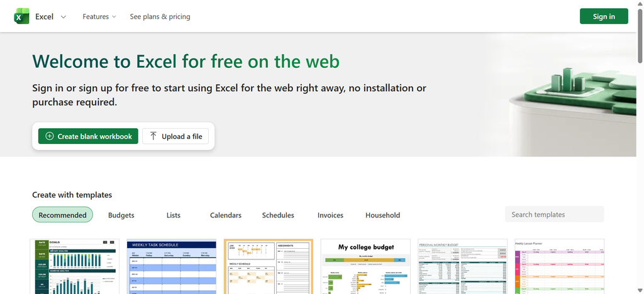
Task: Switch to the Lists tab
Action: click(x=174, y=215)
